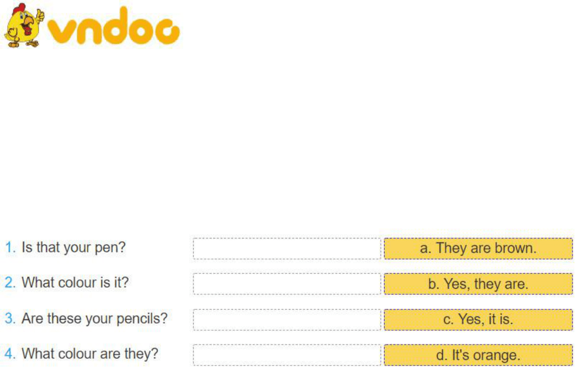Click the orange vndoc logo text

[114, 25]
